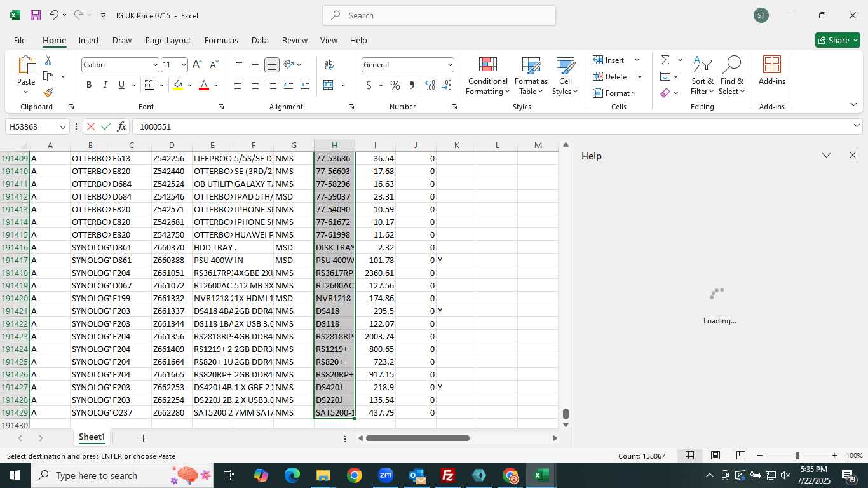Click the Paste clipboard icon

pos(26,65)
